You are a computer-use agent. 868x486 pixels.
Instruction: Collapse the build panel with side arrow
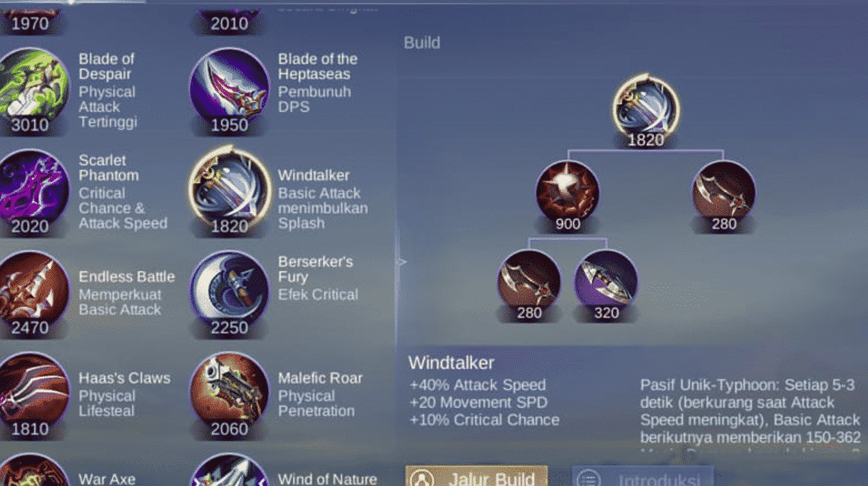402,261
